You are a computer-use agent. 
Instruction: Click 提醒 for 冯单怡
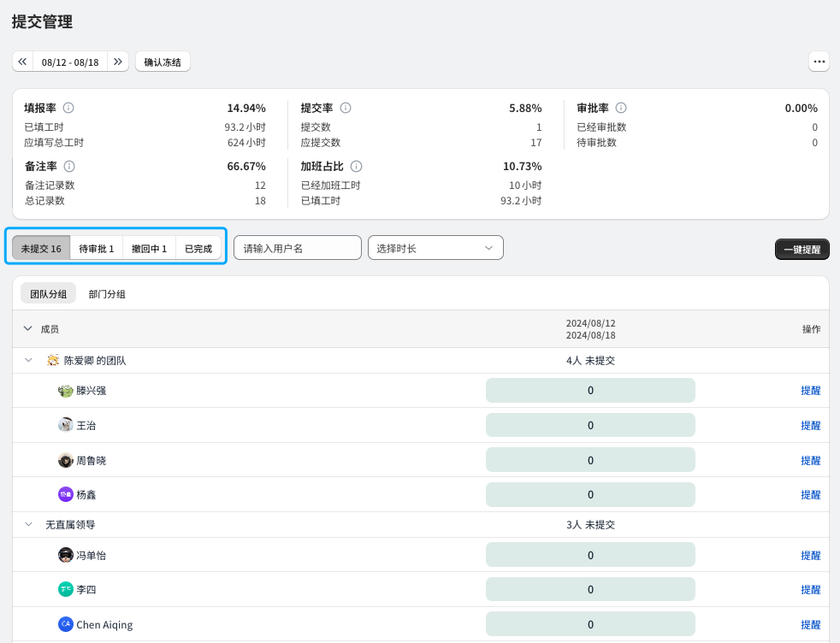tap(811, 555)
